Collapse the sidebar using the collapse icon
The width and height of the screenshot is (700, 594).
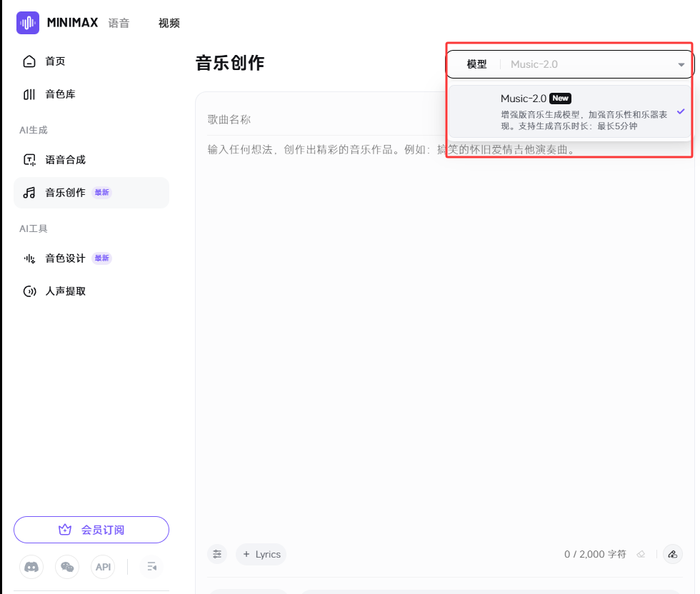(151, 566)
